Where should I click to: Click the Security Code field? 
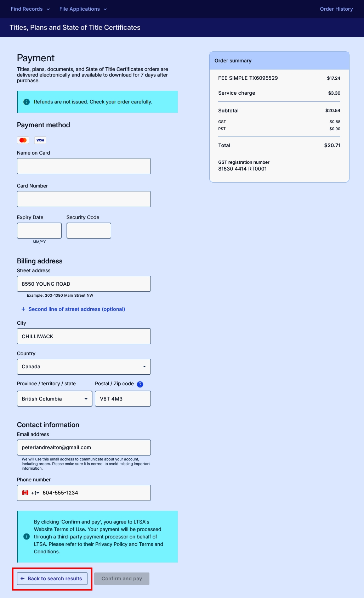(x=89, y=230)
